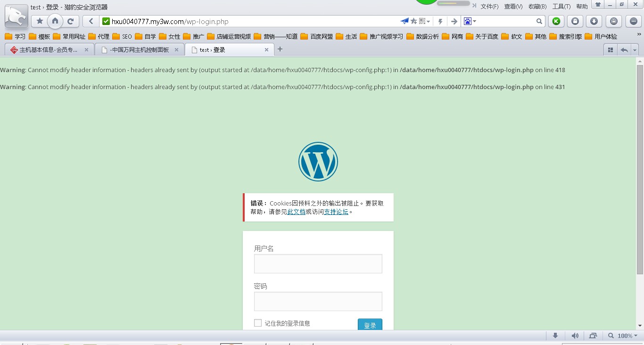Open the 文件(F) menu
Image resolution: width=644 pixels, height=345 pixels.
pyautogui.click(x=489, y=7)
